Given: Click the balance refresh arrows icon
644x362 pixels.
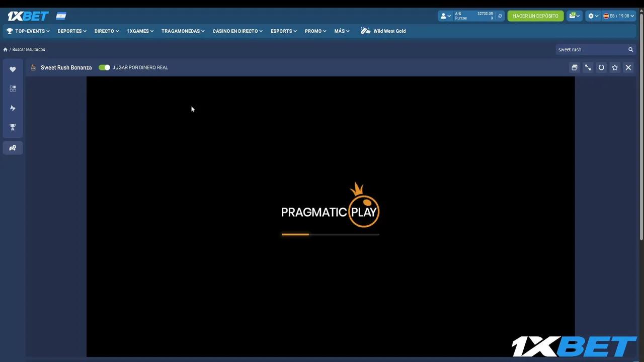Looking at the screenshot, I should [500, 16].
